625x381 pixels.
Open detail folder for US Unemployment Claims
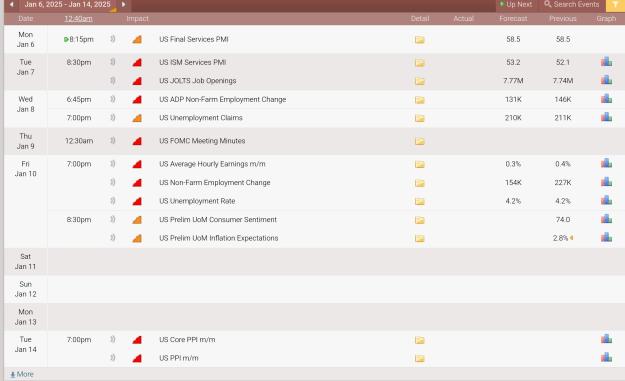420,118
